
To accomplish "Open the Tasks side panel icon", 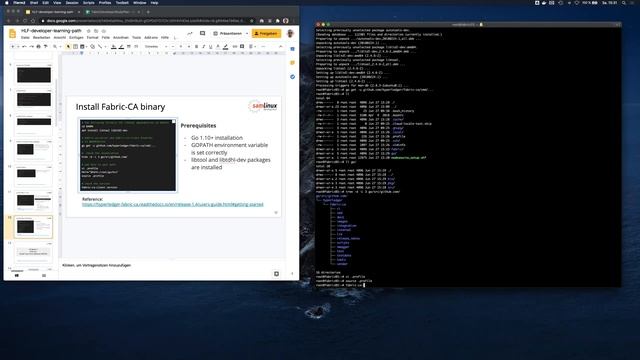I will (x=292, y=77).
